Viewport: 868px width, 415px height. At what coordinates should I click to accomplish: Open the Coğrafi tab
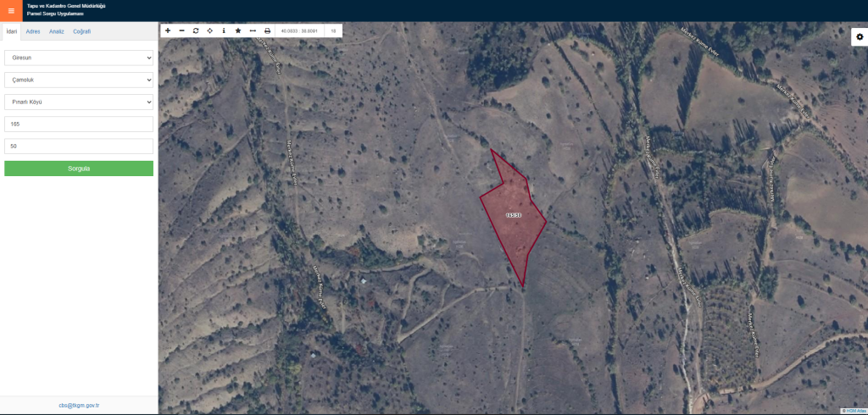tap(82, 31)
